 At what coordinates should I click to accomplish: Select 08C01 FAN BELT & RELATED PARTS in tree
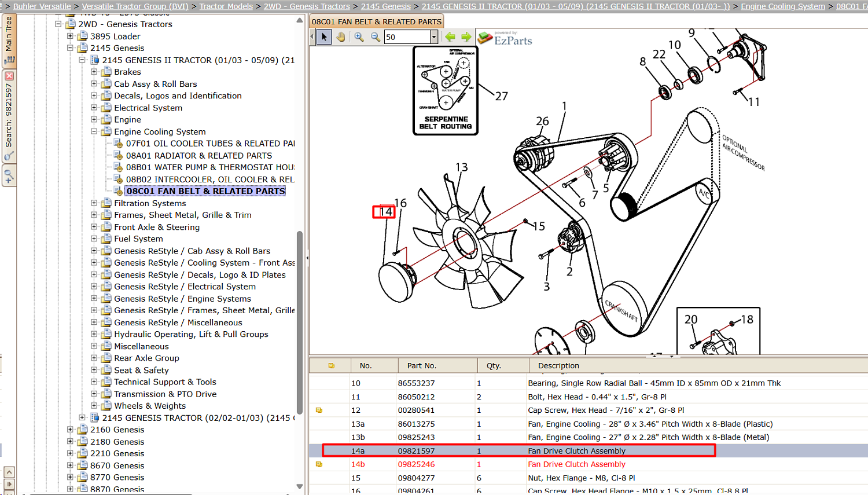tap(205, 191)
